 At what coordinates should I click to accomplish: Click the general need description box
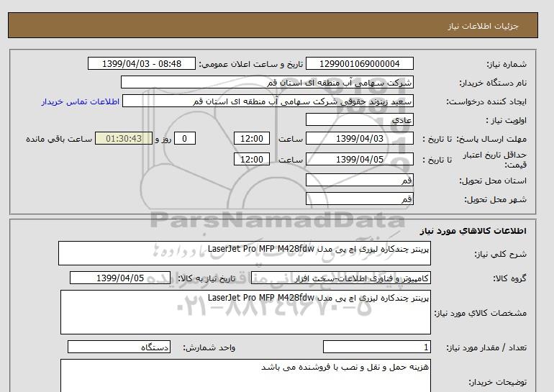245,253
